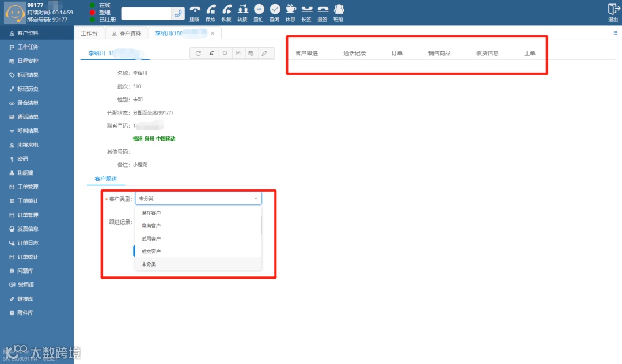Viewport: 622px width, 364px height.
Task: Open 录音清单 in the sidebar
Action: click(x=37, y=103)
